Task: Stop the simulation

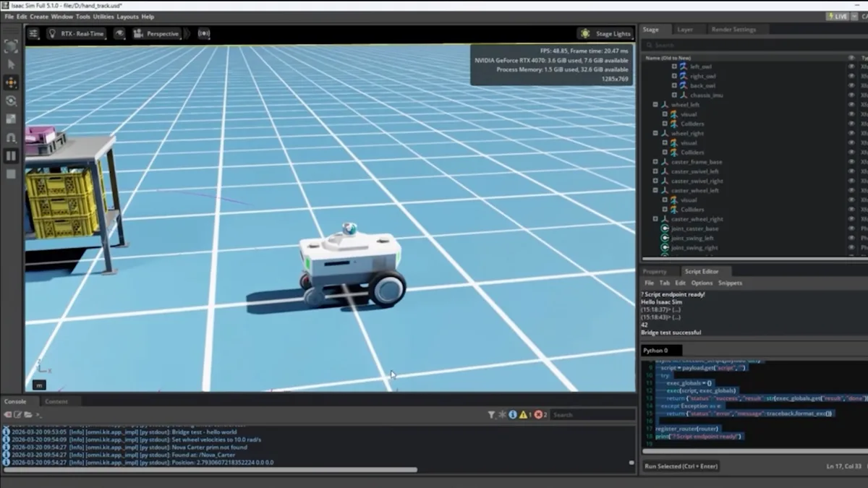Action: coord(11,174)
